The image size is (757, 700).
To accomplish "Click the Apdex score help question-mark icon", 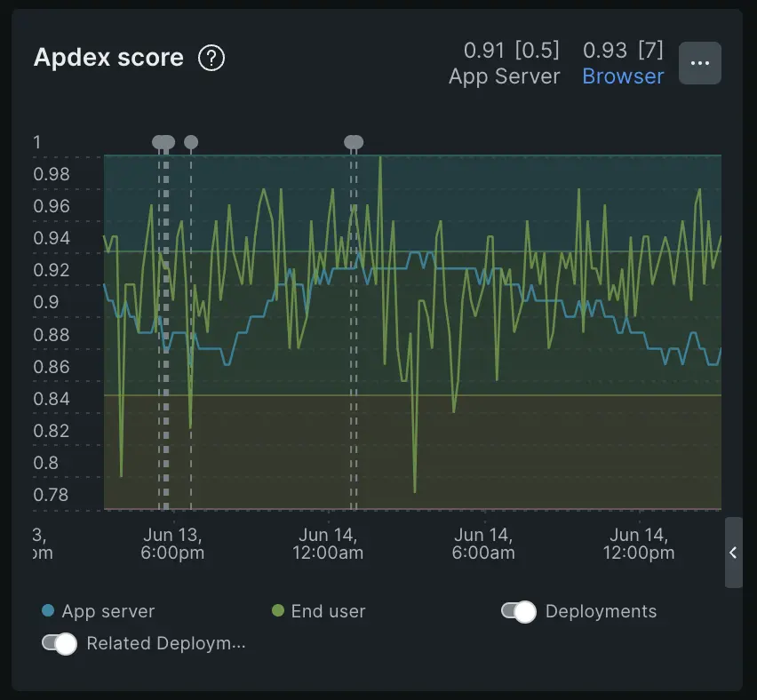I will [x=211, y=59].
